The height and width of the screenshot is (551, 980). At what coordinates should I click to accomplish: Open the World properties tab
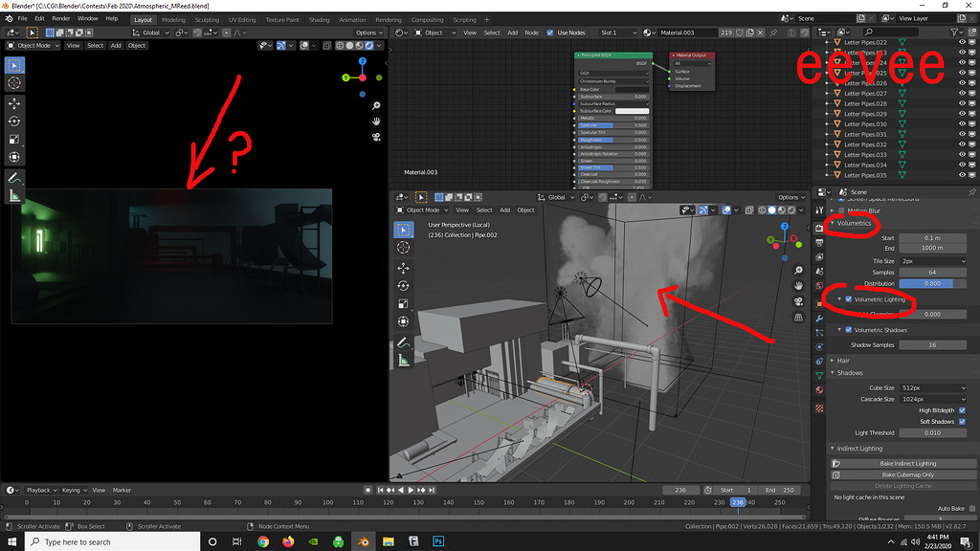coord(819,285)
